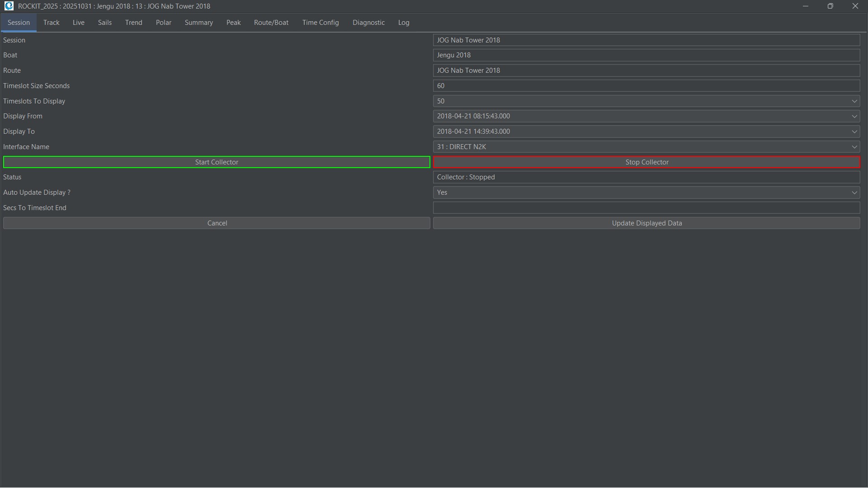This screenshot has height=488, width=868.
Task: Open the Live tab
Action: tap(78, 23)
